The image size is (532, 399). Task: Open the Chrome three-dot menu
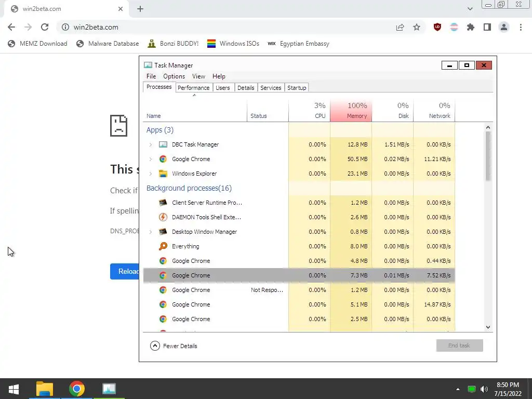(x=521, y=27)
